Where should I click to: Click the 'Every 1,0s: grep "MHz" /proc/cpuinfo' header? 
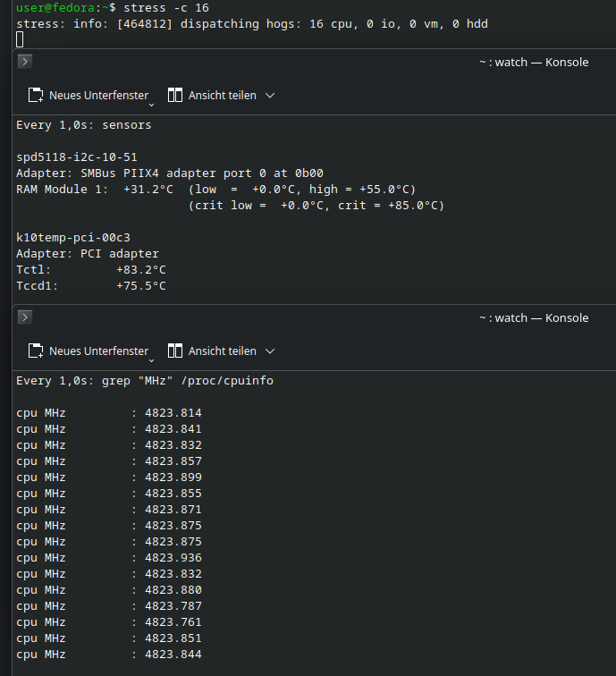(x=145, y=381)
